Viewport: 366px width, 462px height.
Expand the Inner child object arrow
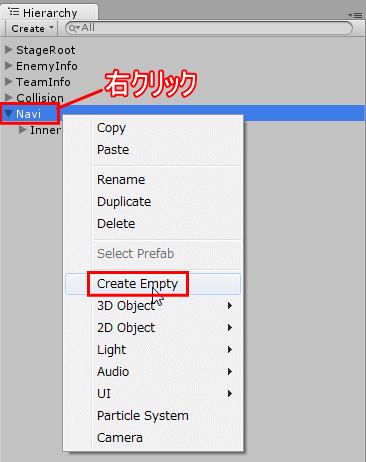(x=23, y=130)
